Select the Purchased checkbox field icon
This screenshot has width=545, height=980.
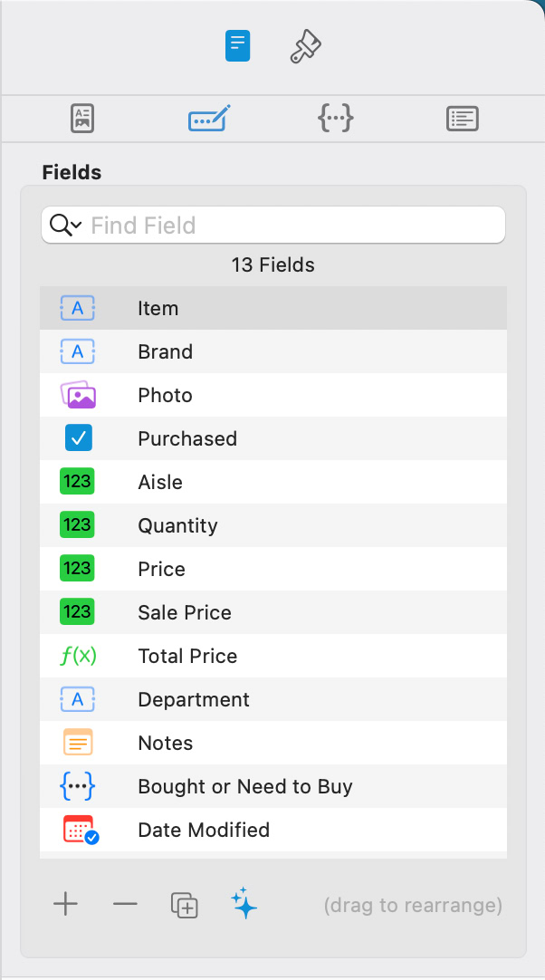pos(78,438)
